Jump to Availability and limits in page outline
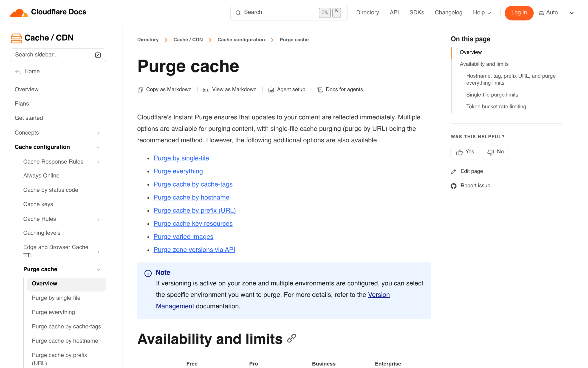 click(484, 64)
